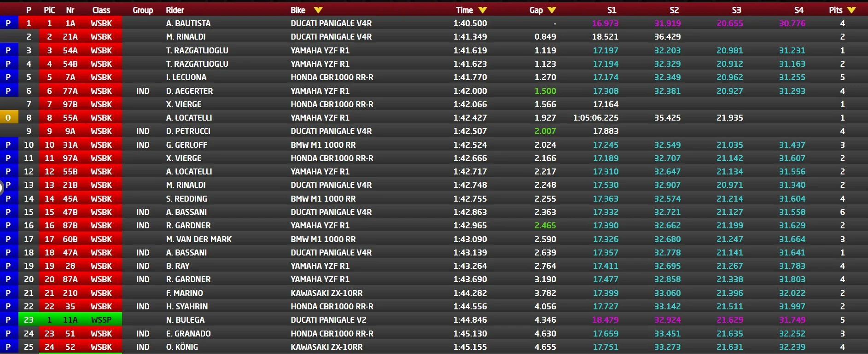Viewport: 868px width, 354px height.
Task: Select rider name M. RINALDI in position 2
Action: tap(186, 37)
